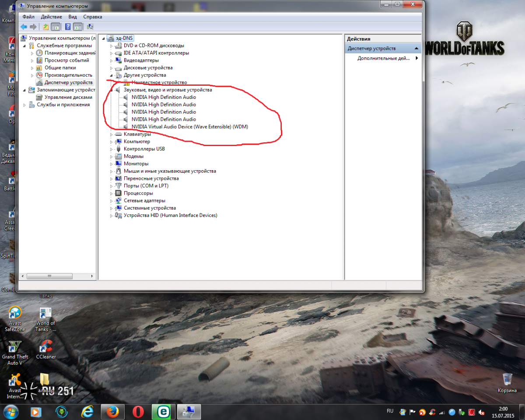Click the Просмотр событий icon
This screenshot has width=525, height=420.
point(39,60)
